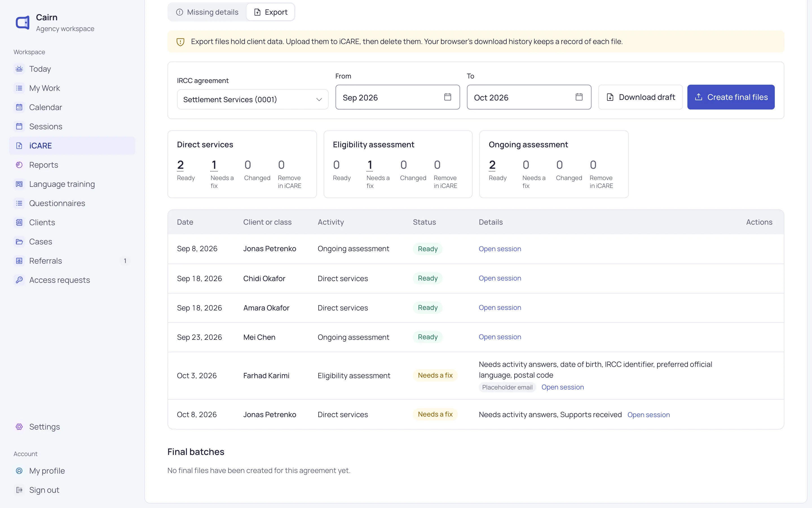Select the Export tab

(x=270, y=12)
